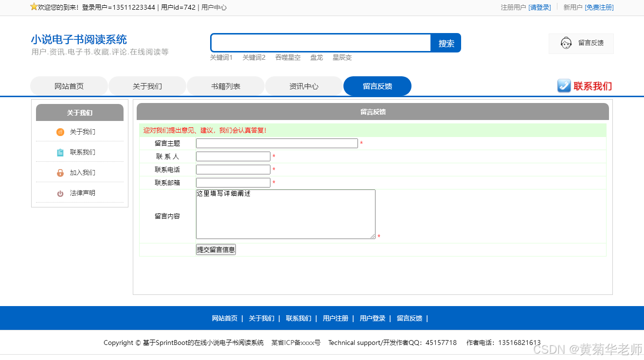Click footer link 关于我们
Viewport: 644px width, 360px height.
[262, 319]
